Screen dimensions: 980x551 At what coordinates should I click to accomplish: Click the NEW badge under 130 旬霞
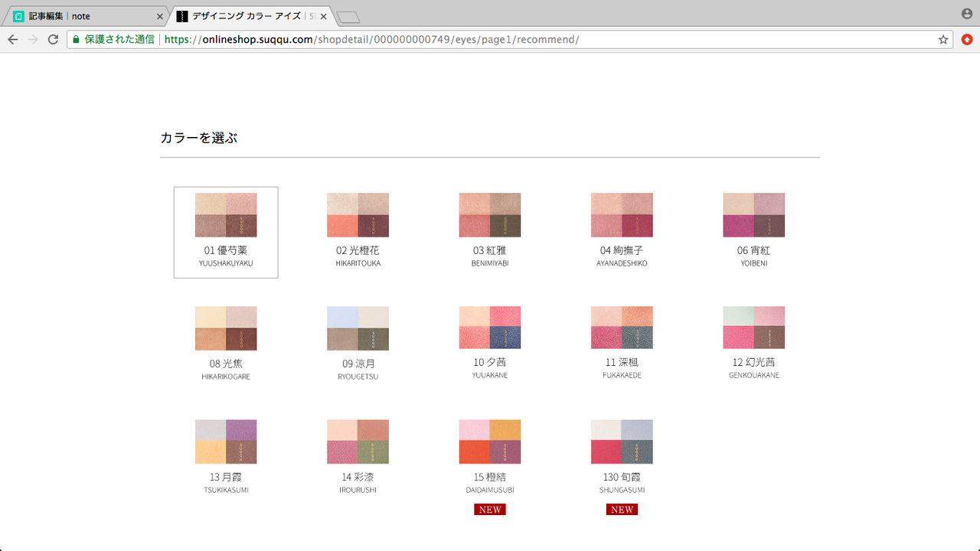pyautogui.click(x=622, y=510)
